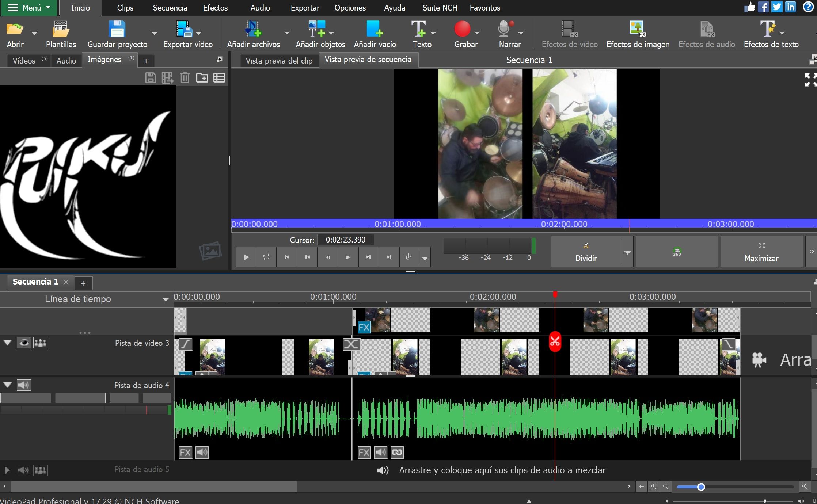Click the timeline zoom slider handle
Screen dimensions: 817x504
coord(701,487)
